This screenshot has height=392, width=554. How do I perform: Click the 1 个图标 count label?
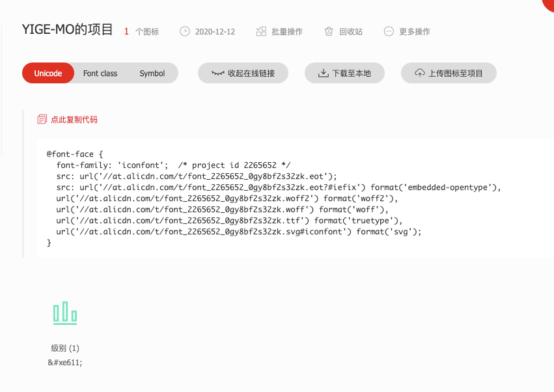click(x=141, y=31)
